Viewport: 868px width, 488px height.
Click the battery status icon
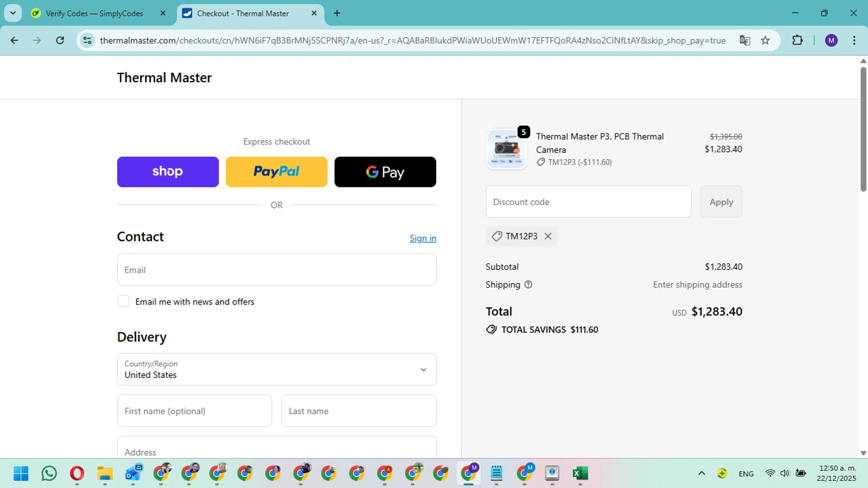801,474
